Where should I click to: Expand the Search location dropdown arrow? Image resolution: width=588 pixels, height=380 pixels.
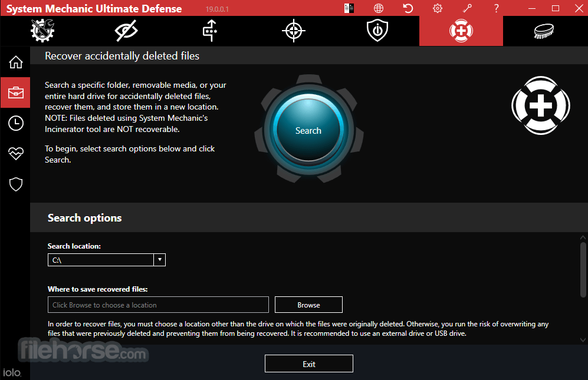[x=160, y=260]
